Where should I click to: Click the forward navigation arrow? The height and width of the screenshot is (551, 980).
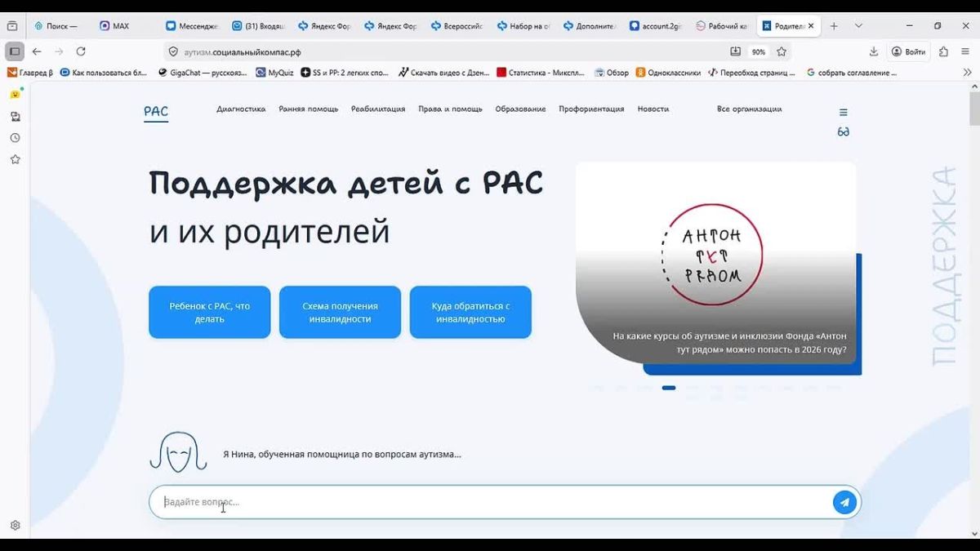click(x=59, y=51)
